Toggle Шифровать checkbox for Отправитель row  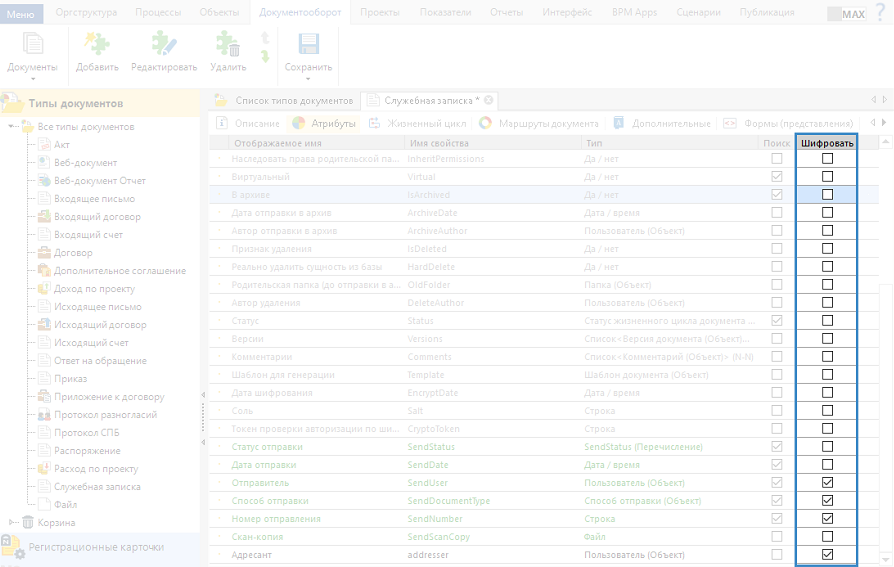[x=827, y=483]
